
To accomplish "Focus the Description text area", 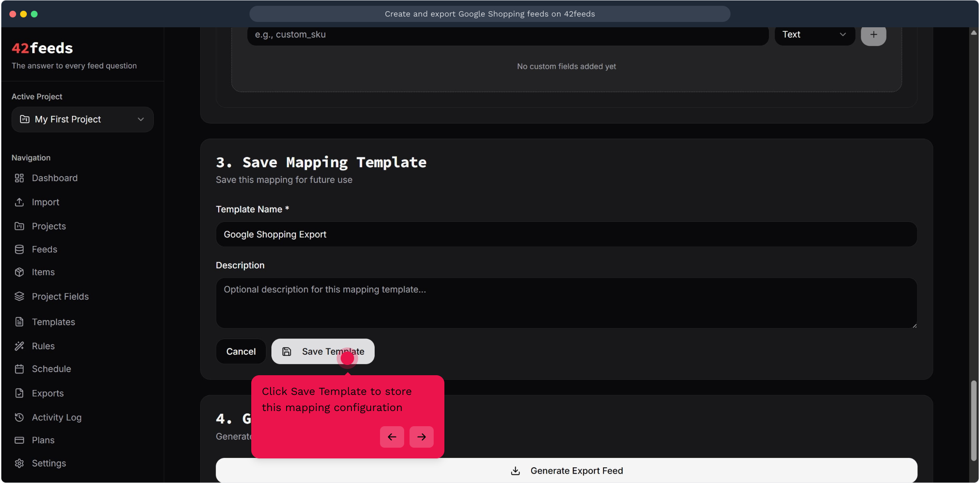I will click(x=566, y=303).
